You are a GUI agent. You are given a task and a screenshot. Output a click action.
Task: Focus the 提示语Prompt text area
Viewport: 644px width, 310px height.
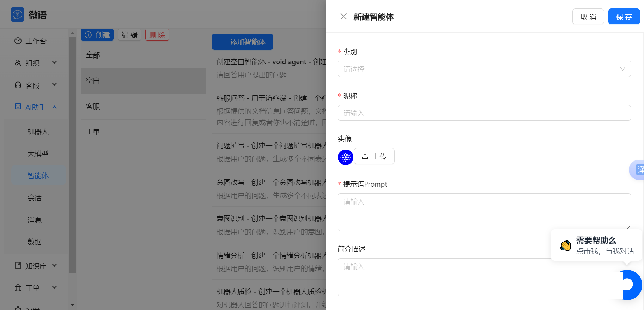coord(484,212)
